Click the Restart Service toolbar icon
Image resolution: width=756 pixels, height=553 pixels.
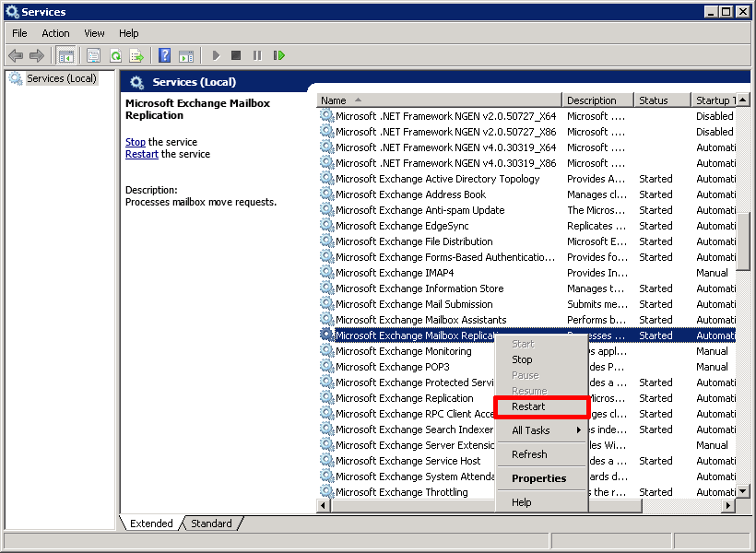click(x=279, y=55)
